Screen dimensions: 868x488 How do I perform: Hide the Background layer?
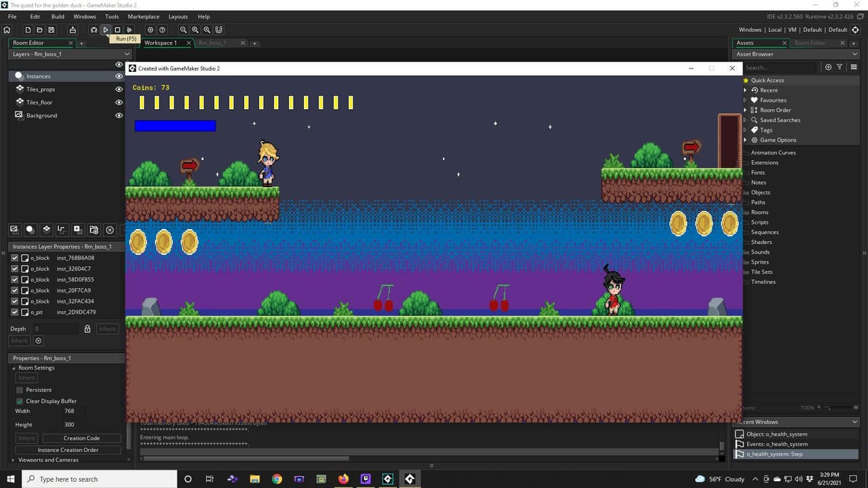coord(119,115)
